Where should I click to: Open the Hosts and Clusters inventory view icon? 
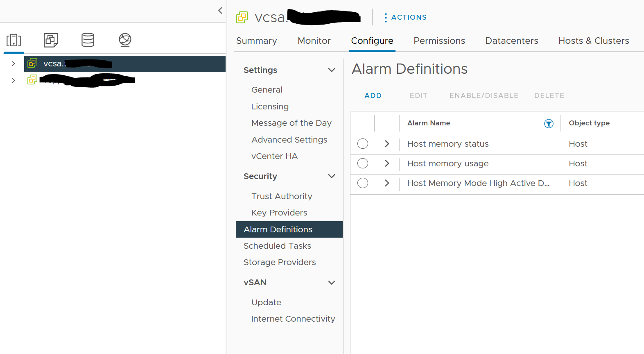14,40
